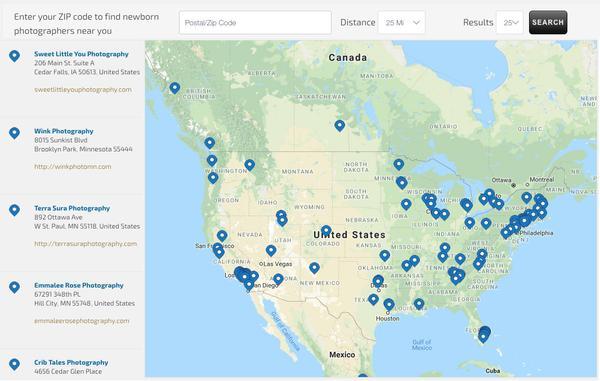Click the black SEARCH button
Viewport: 600px width, 381px height.
point(548,22)
